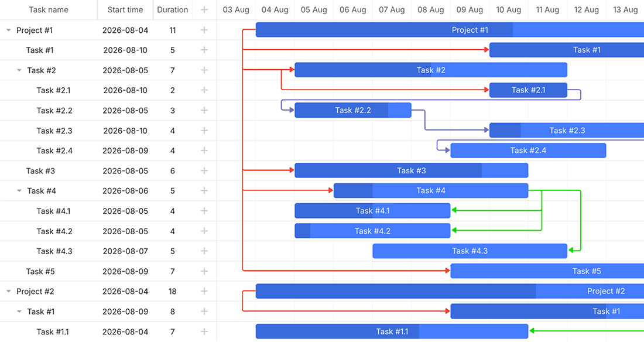Sort by the Start time column header
This screenshot has width=644, height=342.
(x=125, y=10)
